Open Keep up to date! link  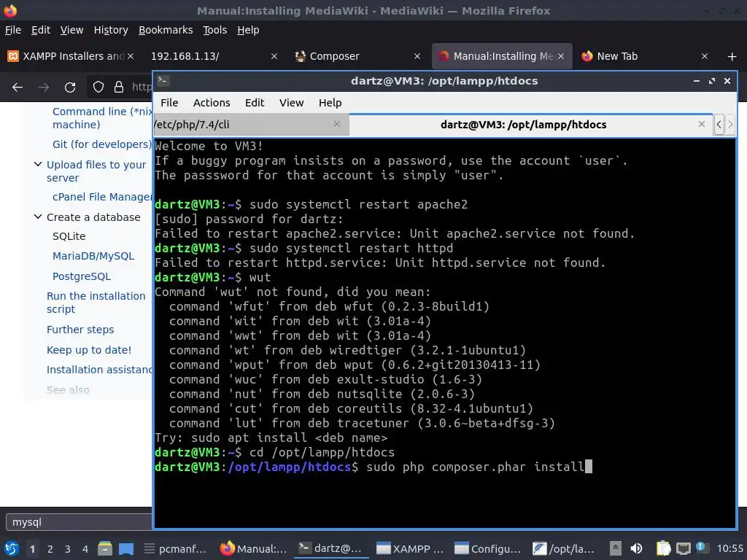(x=88, y=350)
